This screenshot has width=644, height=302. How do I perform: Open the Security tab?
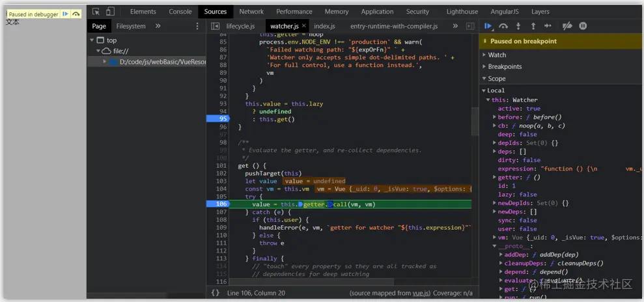point(417,12)
